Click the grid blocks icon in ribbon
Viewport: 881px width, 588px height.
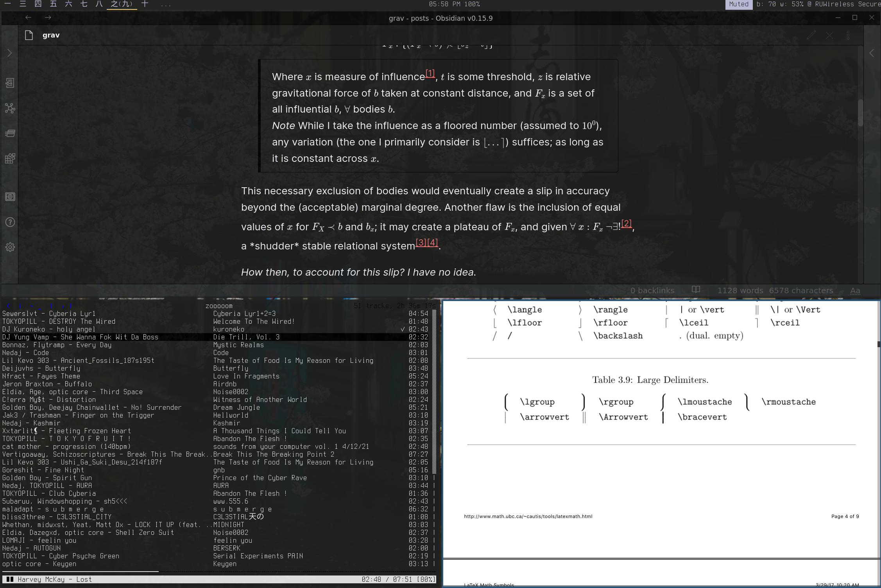click(x=10, y=158)
